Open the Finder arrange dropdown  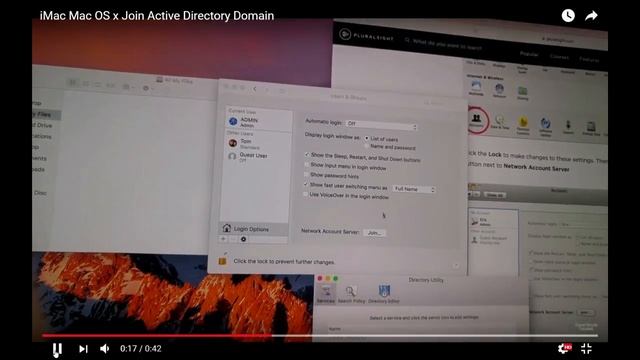coord(128,87)
